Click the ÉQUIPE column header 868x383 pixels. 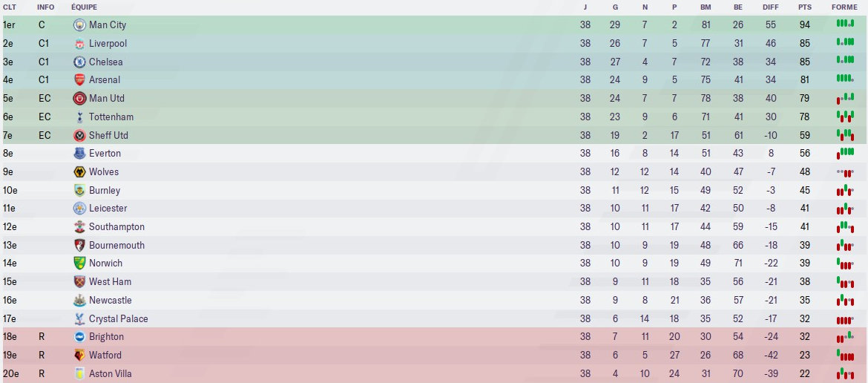point(84,7)
